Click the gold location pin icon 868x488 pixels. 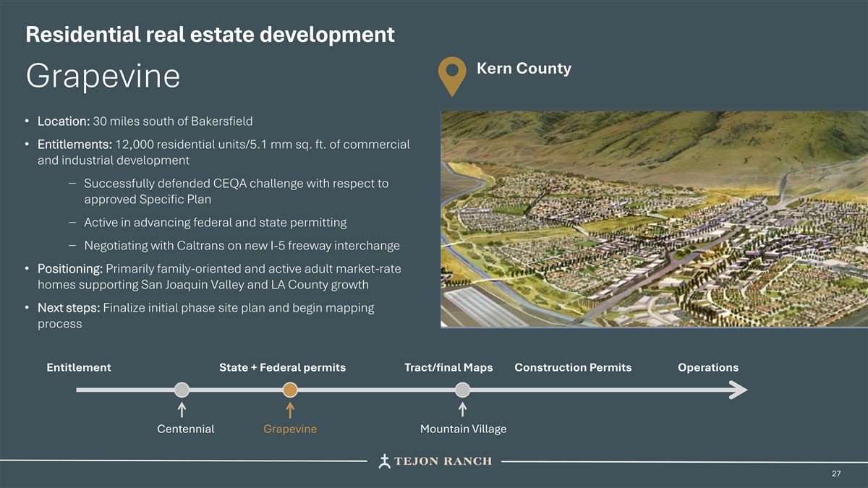[x=452, y=74]
